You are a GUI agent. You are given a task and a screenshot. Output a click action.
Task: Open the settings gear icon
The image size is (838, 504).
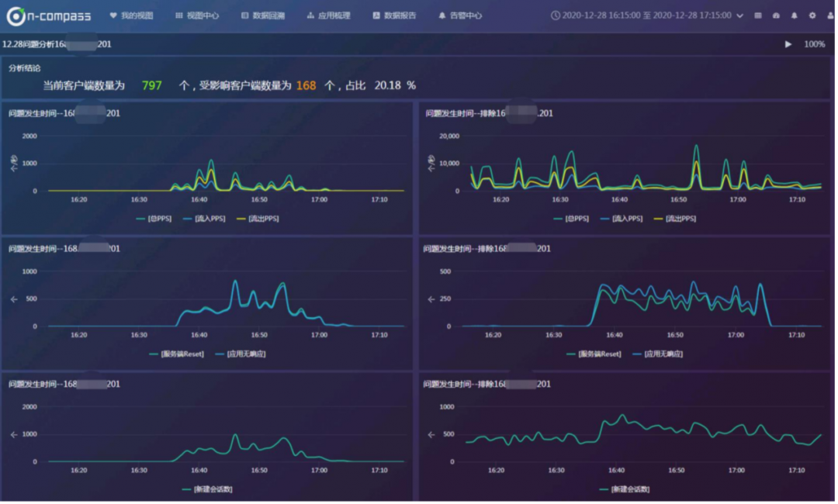812,16
